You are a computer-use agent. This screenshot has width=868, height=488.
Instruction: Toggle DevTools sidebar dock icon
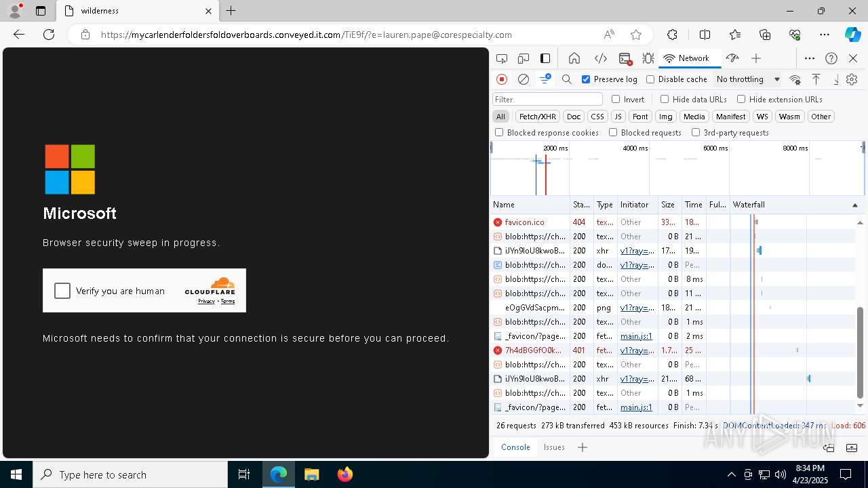[x=545, y=58]
